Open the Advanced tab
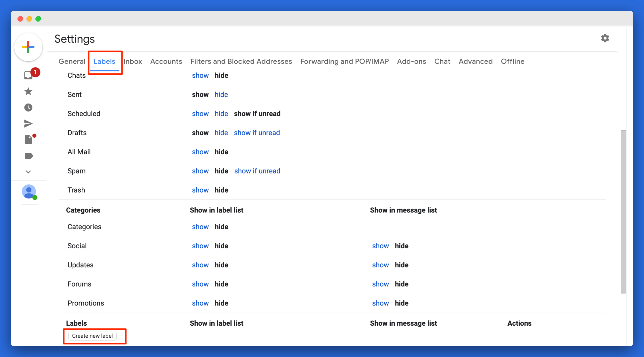This screenshot has width=644, height=357. coord(475,61)
